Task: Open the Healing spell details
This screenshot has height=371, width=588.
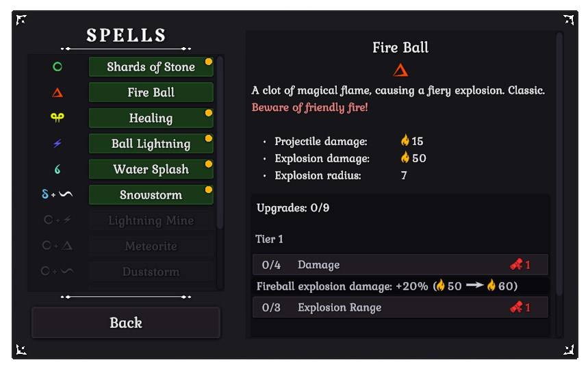Action: pos(151,118)
